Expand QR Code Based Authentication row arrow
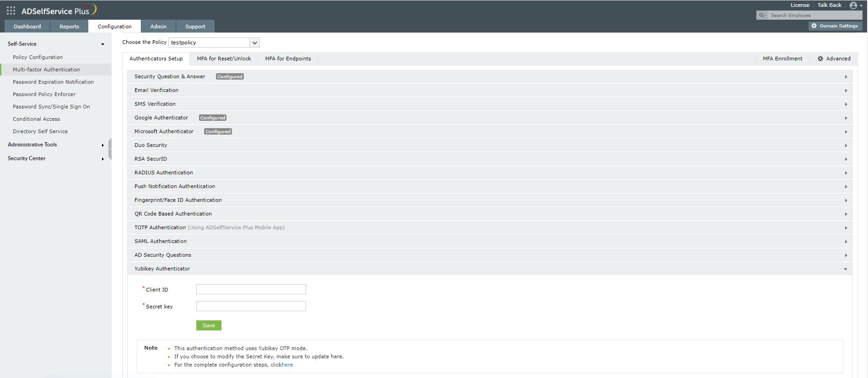Screen dimensions: 868x378 [x=846, y=214]
